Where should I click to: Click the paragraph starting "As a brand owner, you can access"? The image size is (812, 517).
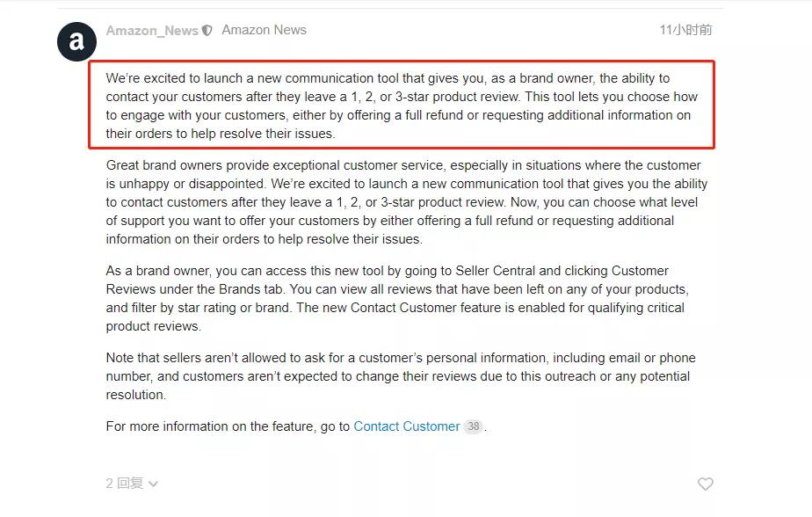397,298
